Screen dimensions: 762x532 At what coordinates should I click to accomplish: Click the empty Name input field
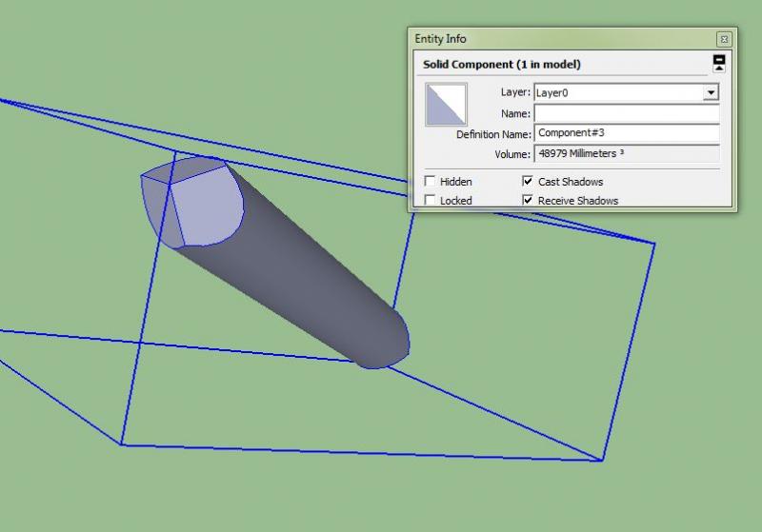[626, 113]
